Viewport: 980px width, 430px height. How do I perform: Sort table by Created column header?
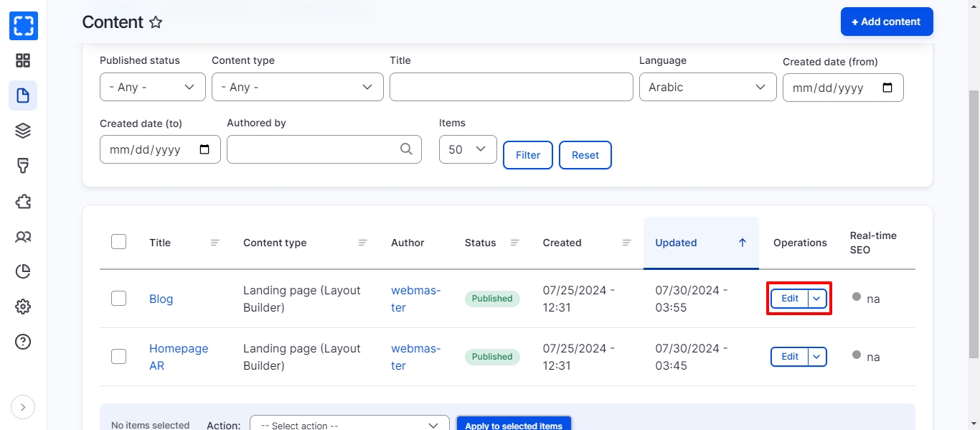pyautogui.click(x=562, y=243)
